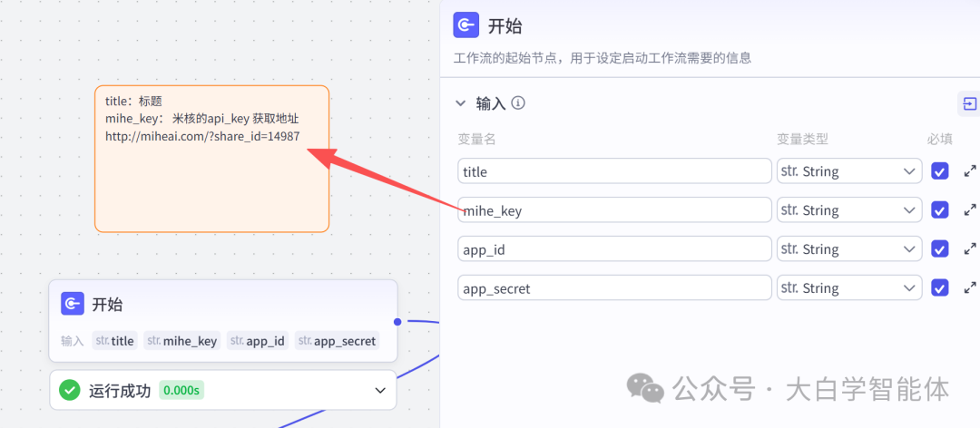Click the info icon next to 输入
Screen dimensions: 980x428
point(517,102)
